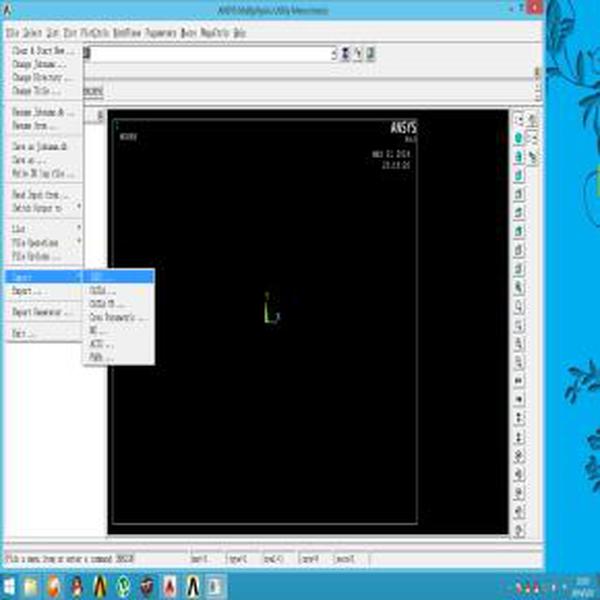
Task: Open the File menu
Action: (x=12, y=34)
